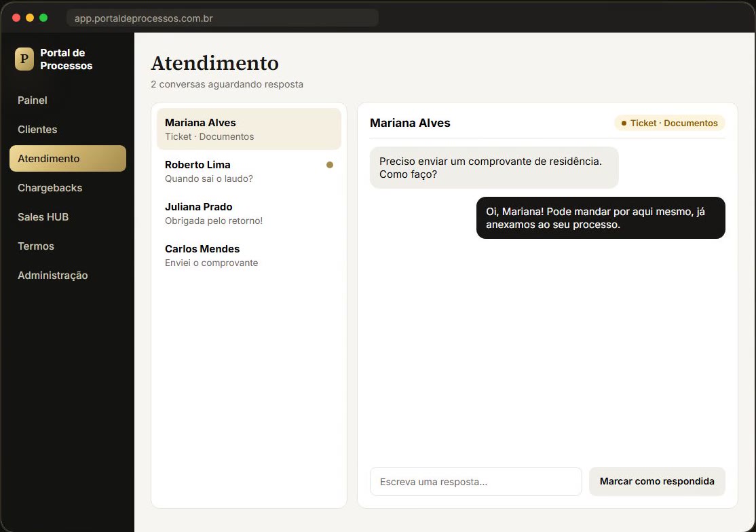This screenshot has width=756, height=532.
Task: Open Carlos Mendes' conversation
Action: 249,255
